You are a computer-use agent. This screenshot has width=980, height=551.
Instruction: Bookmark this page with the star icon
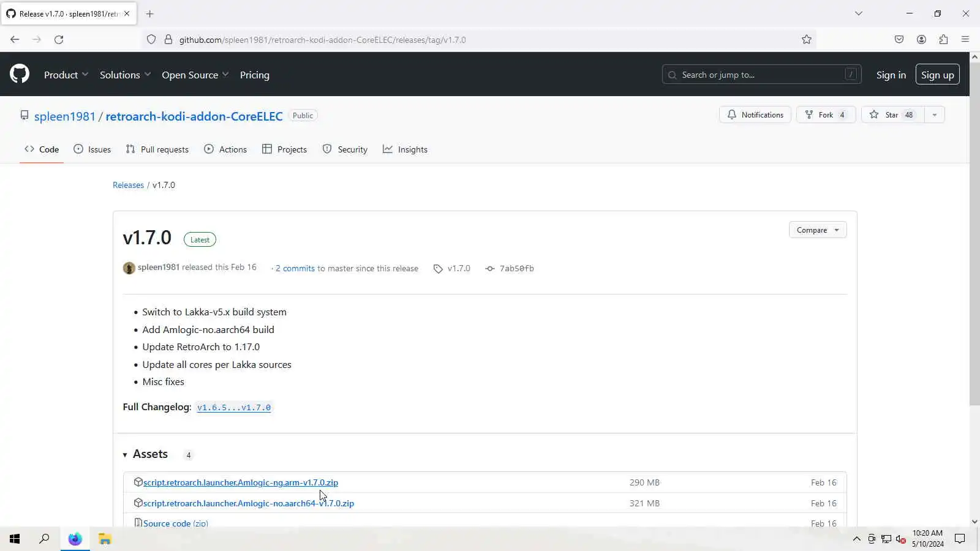(807, 40)
